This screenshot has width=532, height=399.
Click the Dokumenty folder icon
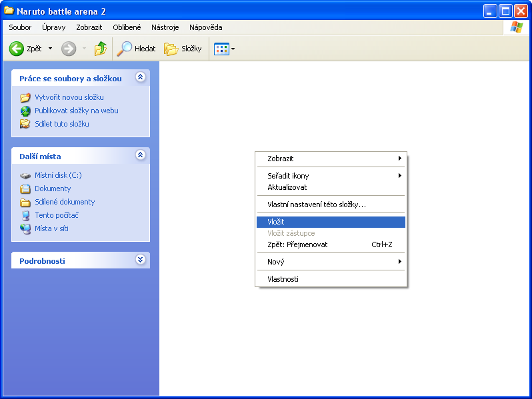(25, 189)
